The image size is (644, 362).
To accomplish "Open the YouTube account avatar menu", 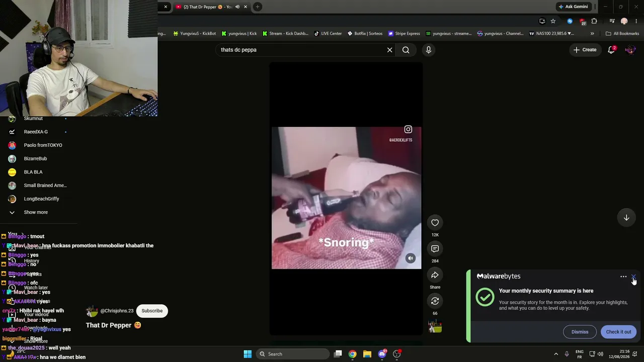I will click(x=630, y=50).
